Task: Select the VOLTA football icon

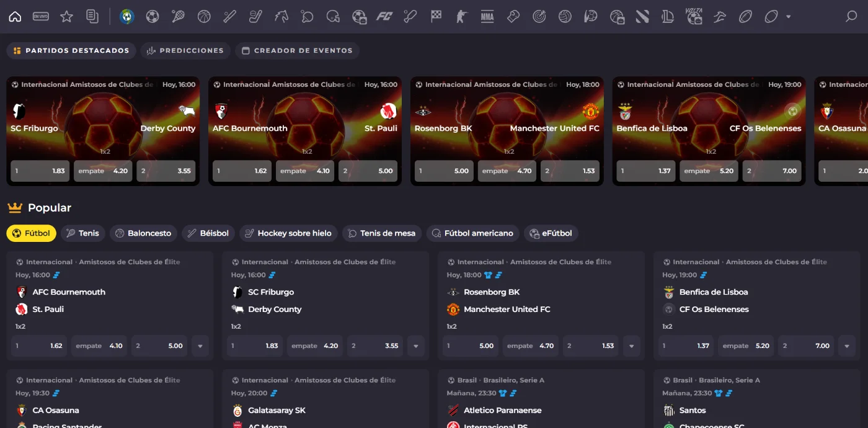Action: [694, 16]
